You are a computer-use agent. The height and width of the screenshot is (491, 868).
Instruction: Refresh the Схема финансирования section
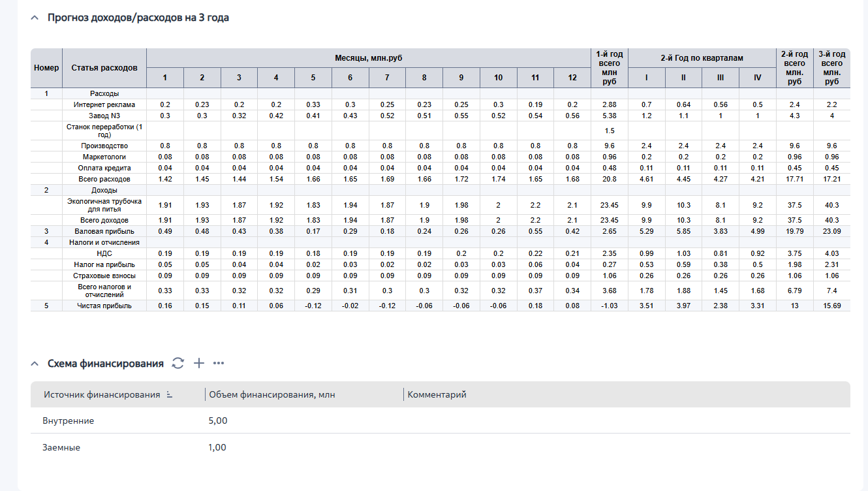[x=178, y=363]
